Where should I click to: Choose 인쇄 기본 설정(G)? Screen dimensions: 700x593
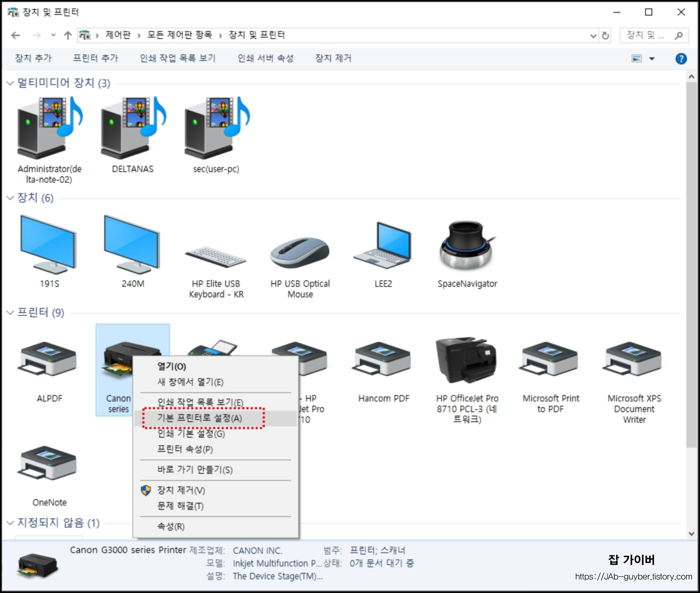[x=216, y=434]
